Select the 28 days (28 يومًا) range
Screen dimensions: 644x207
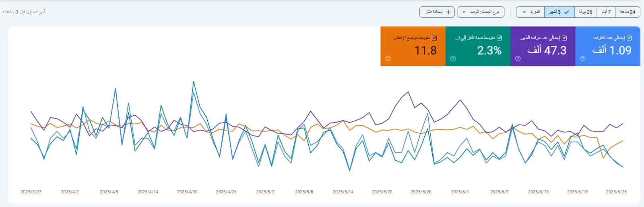tap(586, 12)
